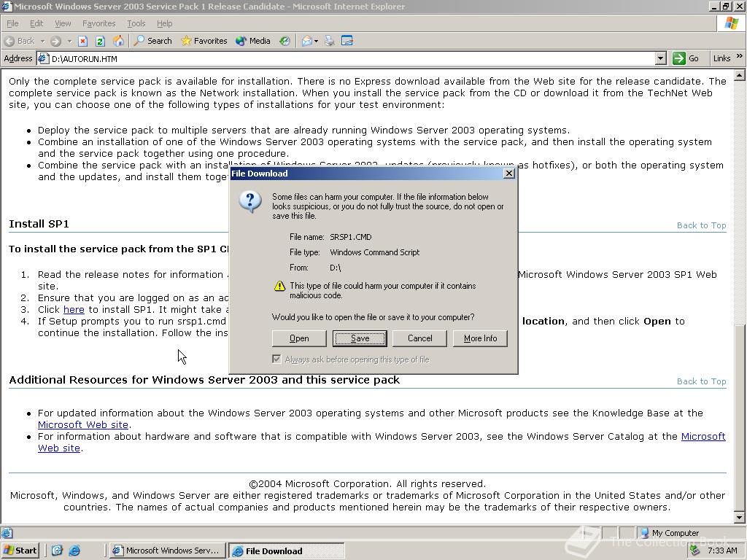
Task: Open the Favorites menu
Action: 98,23
